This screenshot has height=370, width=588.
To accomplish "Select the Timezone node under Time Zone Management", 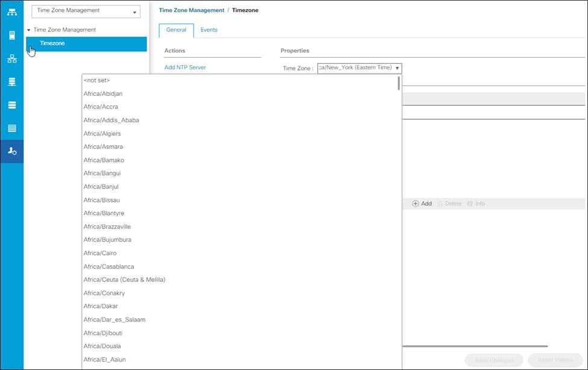I will 52,43.
